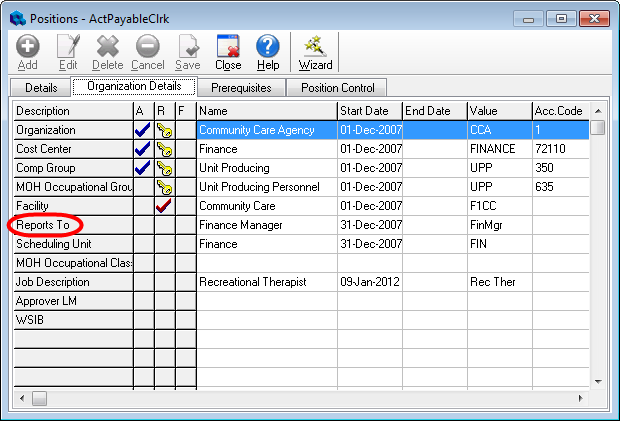Click the key icon in Comp Group row
620x421 pixels.
point(164,168)
